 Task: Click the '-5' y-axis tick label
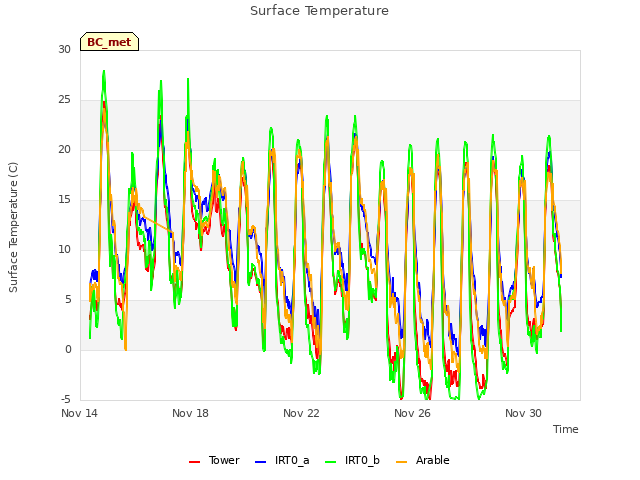tap(66, 399)
